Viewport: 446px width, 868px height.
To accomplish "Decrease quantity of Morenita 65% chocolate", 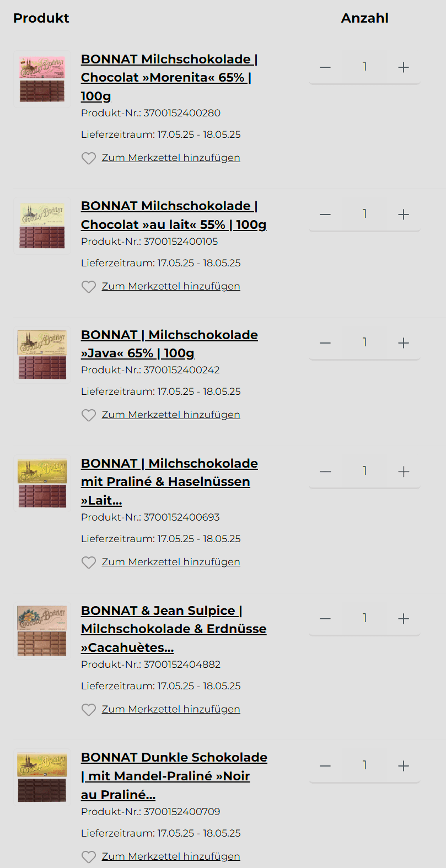I will point(325,67).
